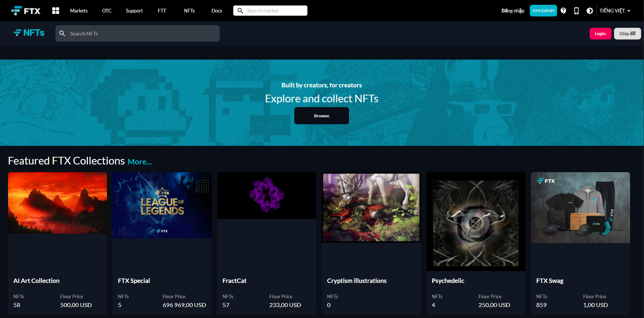Open the FractCat purple fractal thumbnail
The width and height of the screenshot is (644, 318).
pyautogui.click(x=267, y=196)
